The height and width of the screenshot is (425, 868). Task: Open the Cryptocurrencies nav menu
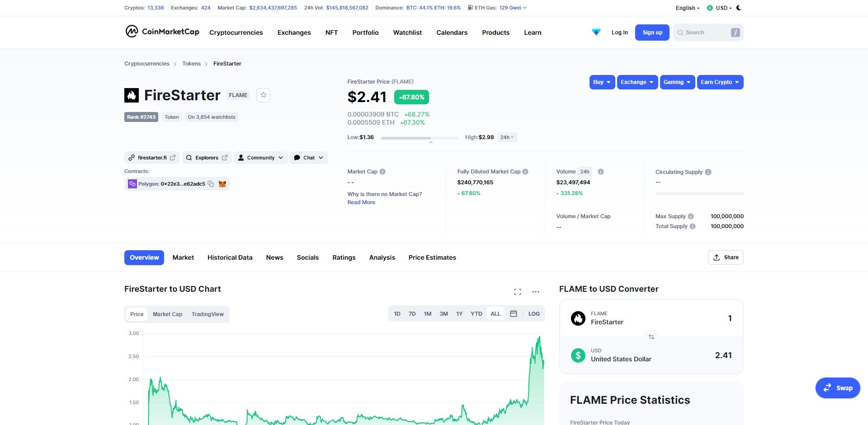[236, 33]
